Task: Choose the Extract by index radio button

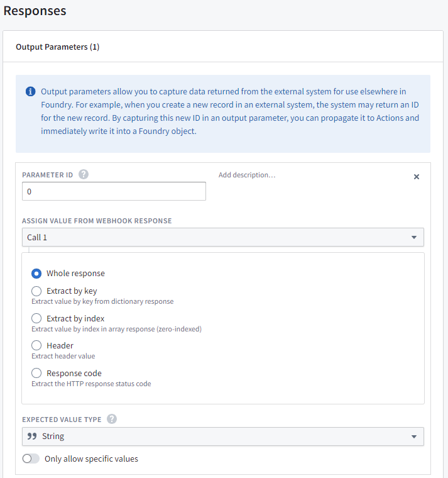Action: tap(36, 318)
